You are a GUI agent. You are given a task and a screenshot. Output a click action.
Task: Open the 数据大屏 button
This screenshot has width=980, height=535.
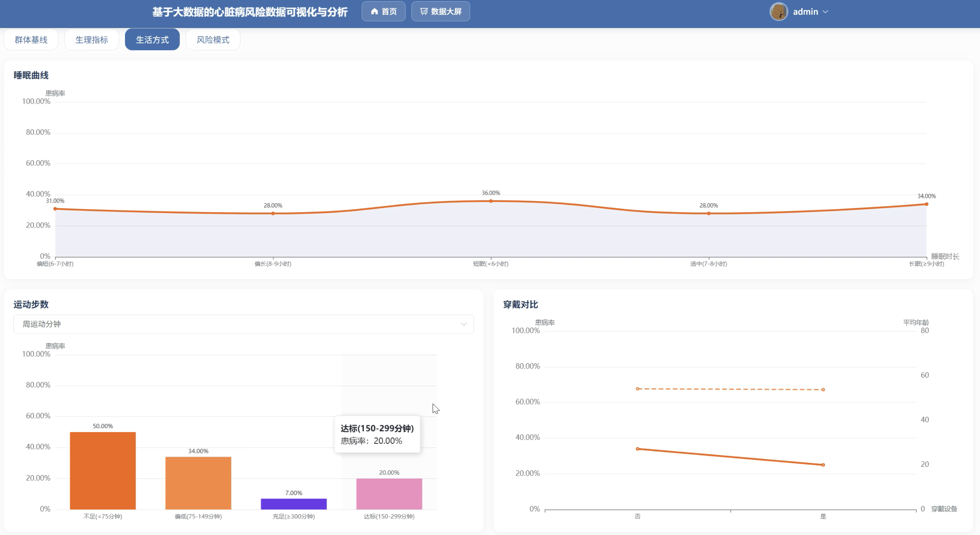click(x=441, y=11)
